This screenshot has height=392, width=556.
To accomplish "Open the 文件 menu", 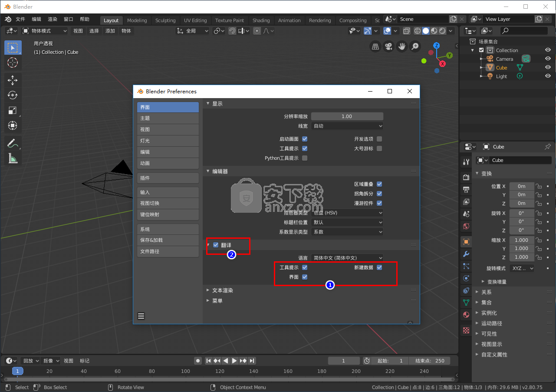I will pos(20,20).
